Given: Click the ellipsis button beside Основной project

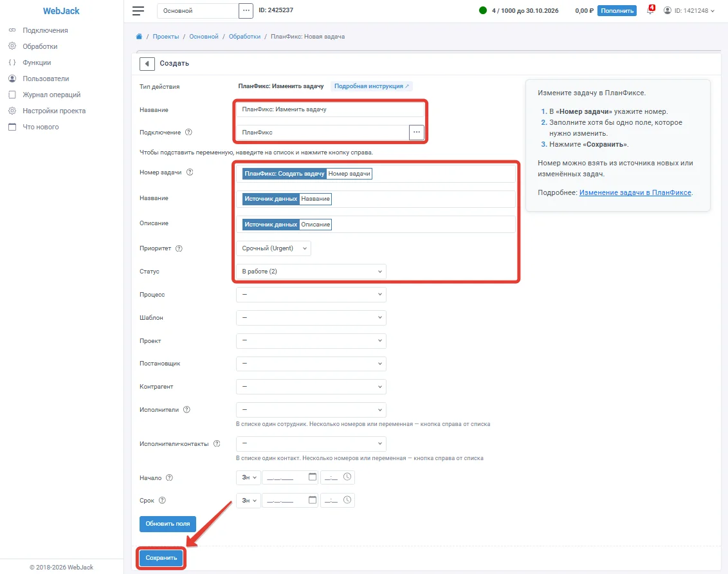Looking at the screenshot, I should (x=246, y=11).
